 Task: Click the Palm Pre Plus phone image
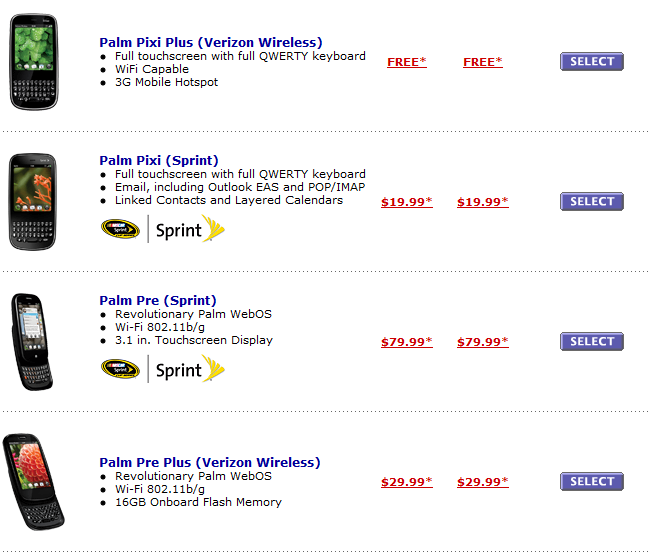click(34, 482)
